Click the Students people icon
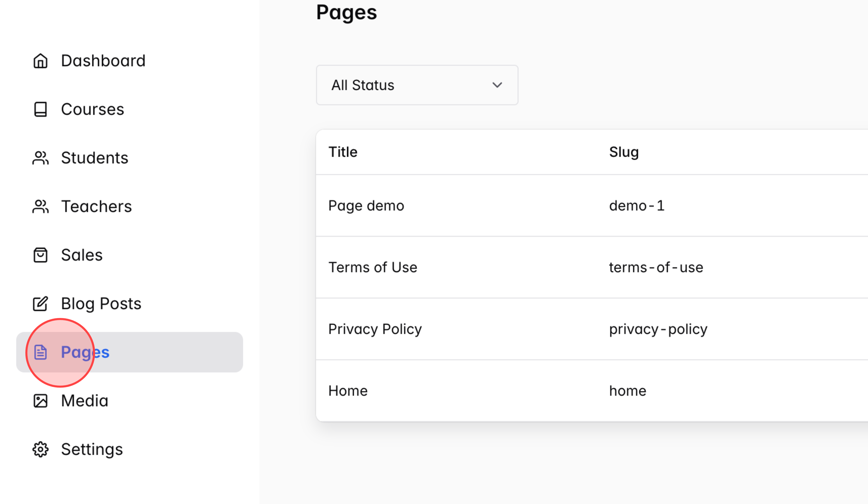 [x=40, y=158]
